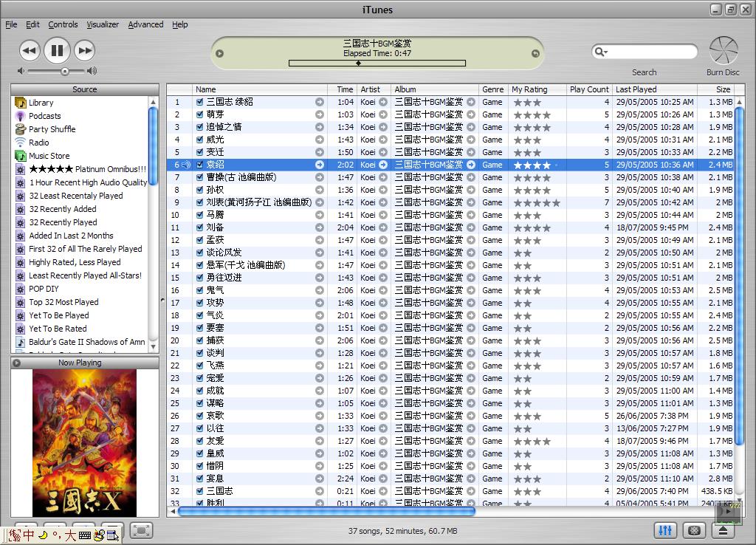Sort songs by Last Played column header
756x545 pixels.
click(655, 89)
